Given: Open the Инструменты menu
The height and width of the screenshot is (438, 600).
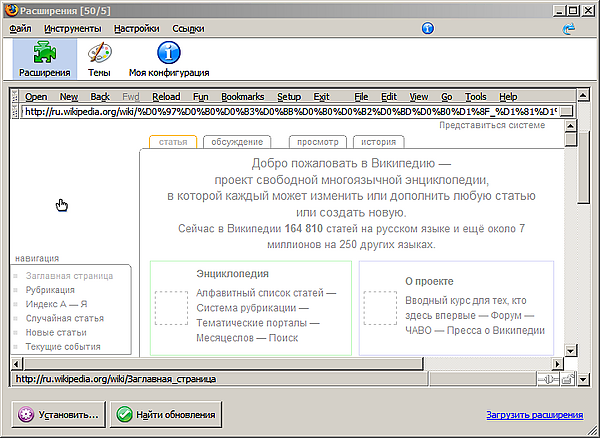Looking at the screenshot, I should [x=73, y=29].
